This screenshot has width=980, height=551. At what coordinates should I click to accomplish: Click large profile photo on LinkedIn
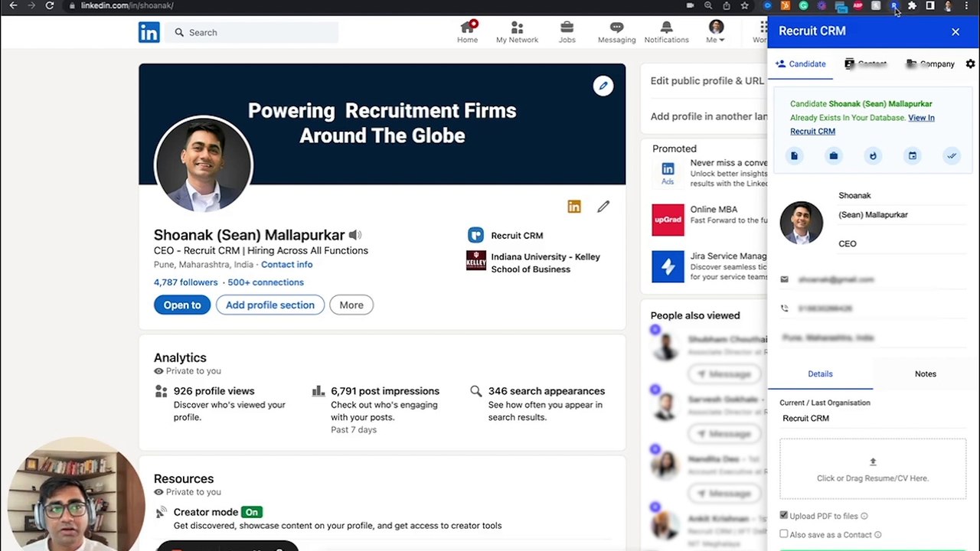coord(203,164)
